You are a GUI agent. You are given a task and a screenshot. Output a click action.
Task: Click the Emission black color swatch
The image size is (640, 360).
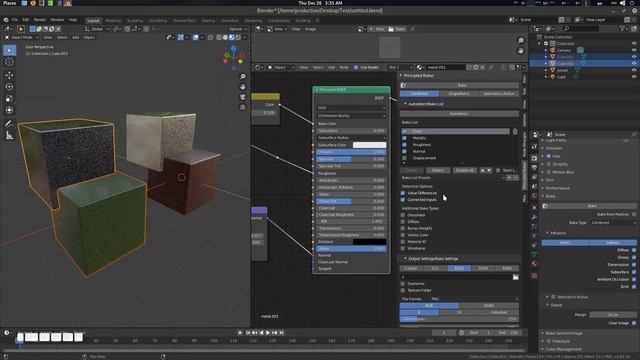pos(369,242)
